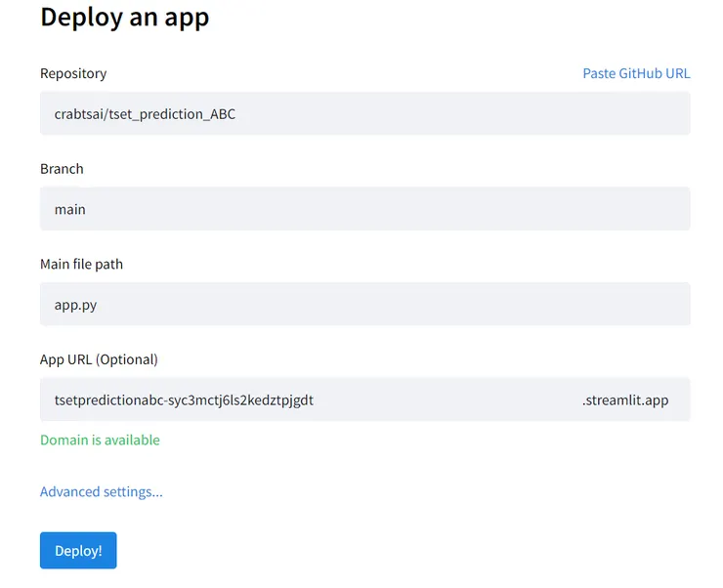
Task: Click the tsetpredictionabc-syc3mctj6ls2kedztpjgdt subdomain text
Action: click(184, 399)
